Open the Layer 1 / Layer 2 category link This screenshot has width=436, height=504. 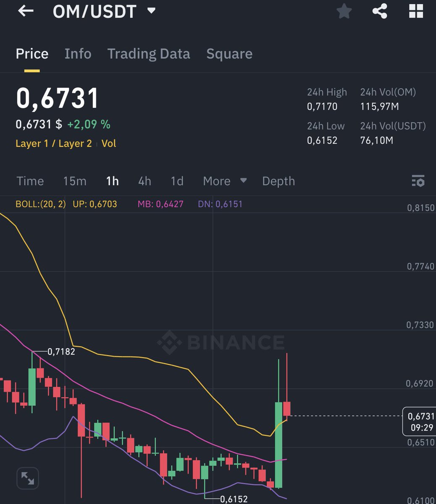tap(54, 143)
